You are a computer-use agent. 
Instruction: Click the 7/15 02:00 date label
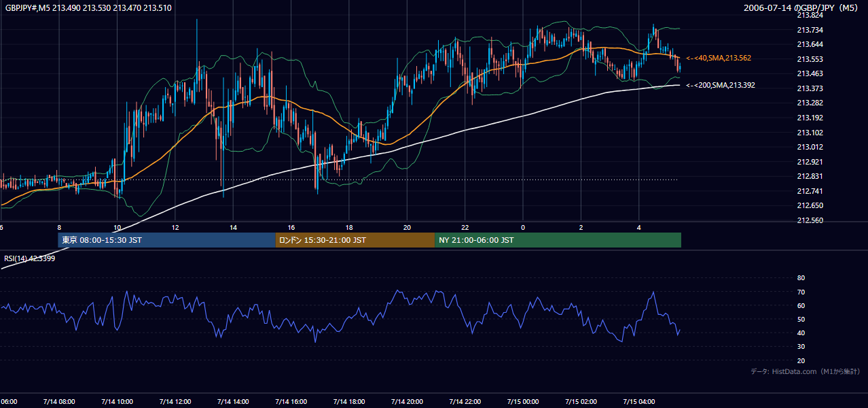(581, 402)
